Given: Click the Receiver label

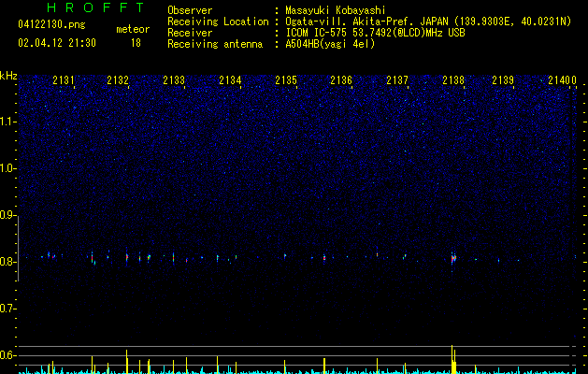Looking at the screenshot, I should click(190, 33).
